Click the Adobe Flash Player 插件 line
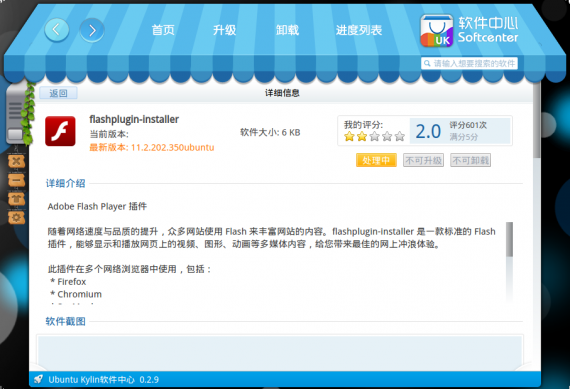The height and width of the screenshot is (389, 570). tap(97, 206)
